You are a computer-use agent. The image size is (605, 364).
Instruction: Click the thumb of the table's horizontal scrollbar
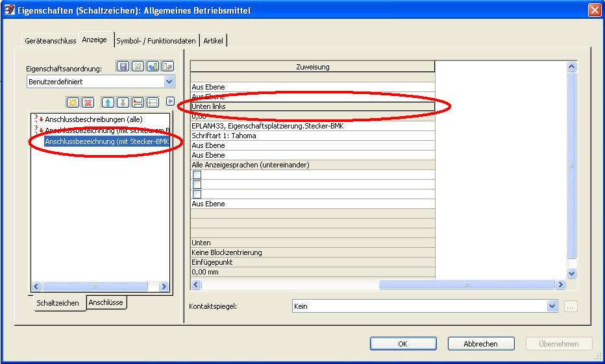click(467, 285)
